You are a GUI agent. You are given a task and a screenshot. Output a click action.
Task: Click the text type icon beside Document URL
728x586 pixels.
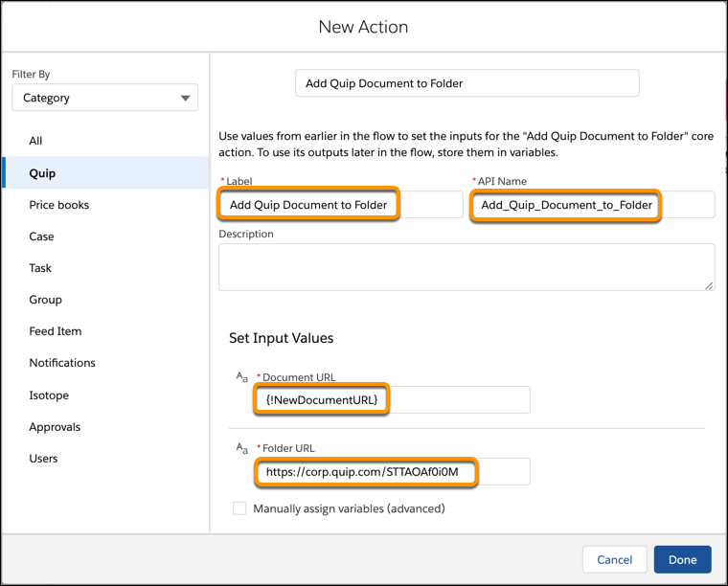coord(242,376)
